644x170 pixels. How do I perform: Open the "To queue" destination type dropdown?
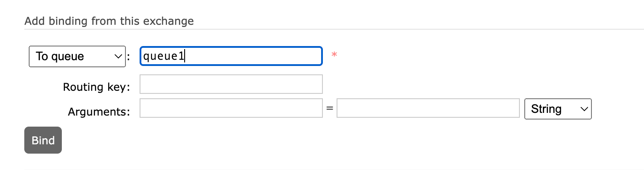77,57
